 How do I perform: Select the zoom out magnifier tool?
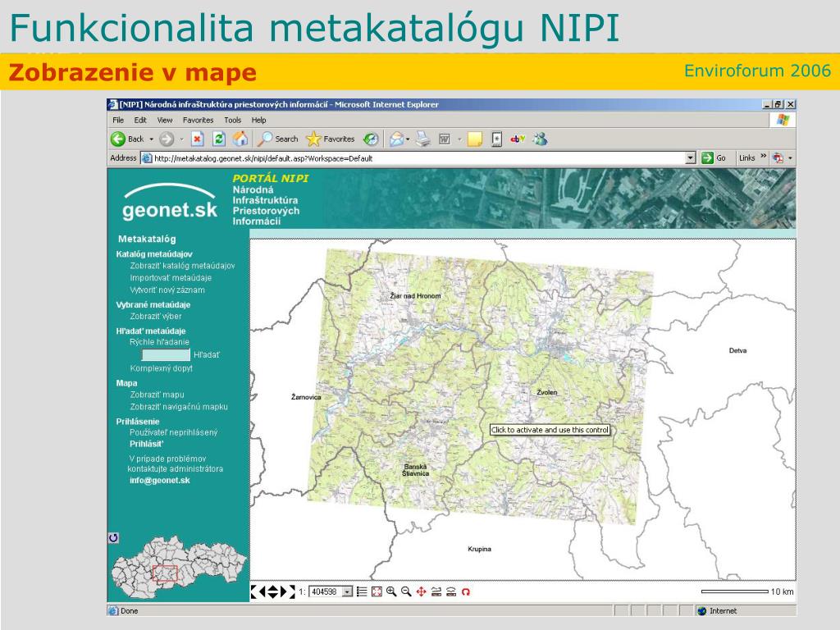406,592
